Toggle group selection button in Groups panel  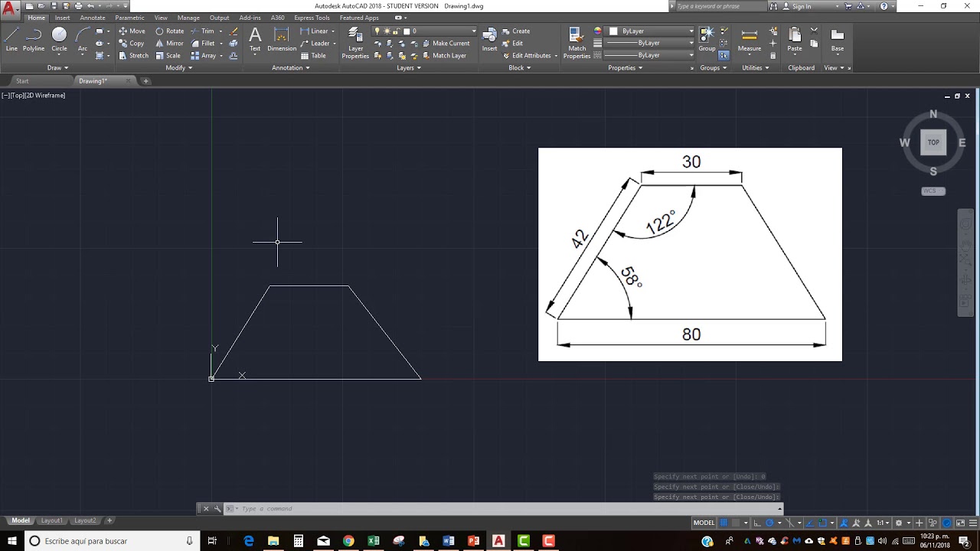(724, 55)
